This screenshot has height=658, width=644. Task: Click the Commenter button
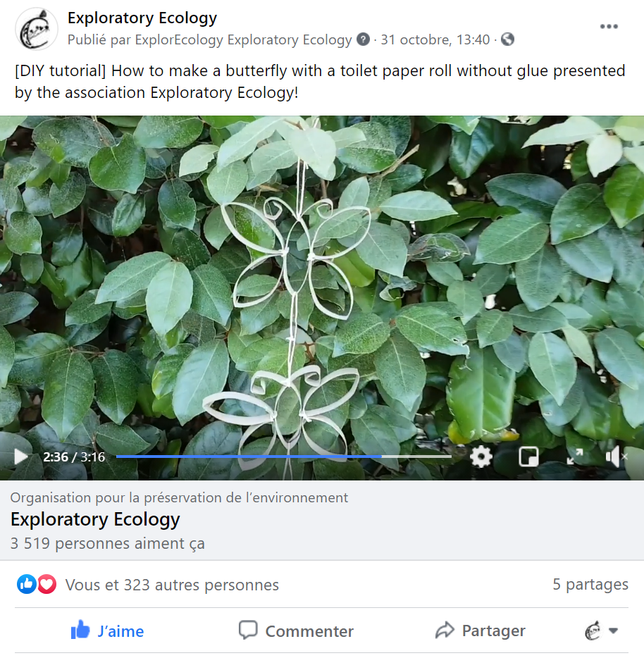point(296,631)
